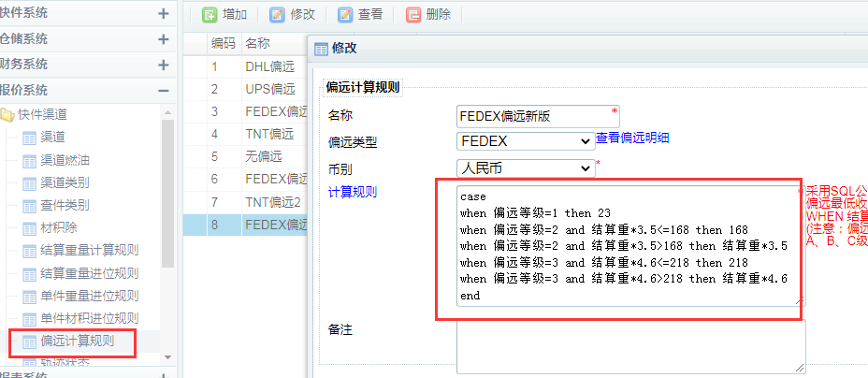Image resolution: width=868 pixels, height=378 pixels.
Task: Click the 仓储系统 accordion header
Action: [x=89, y=38]
